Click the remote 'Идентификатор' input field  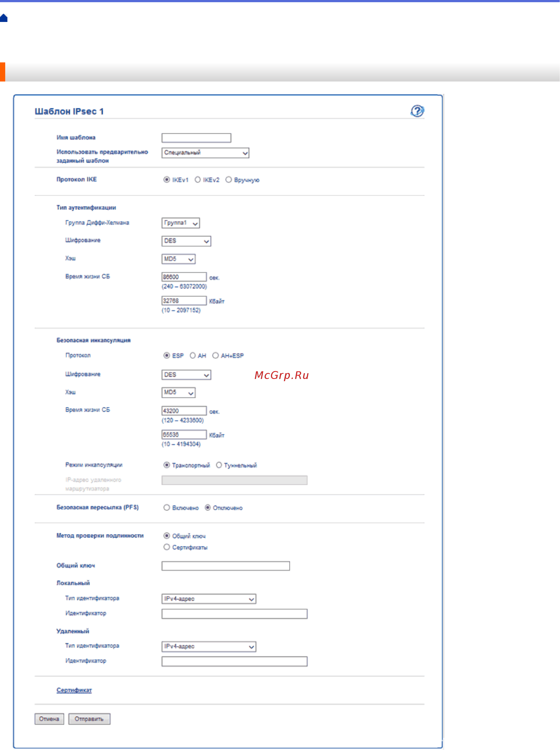tap(234, 661)
